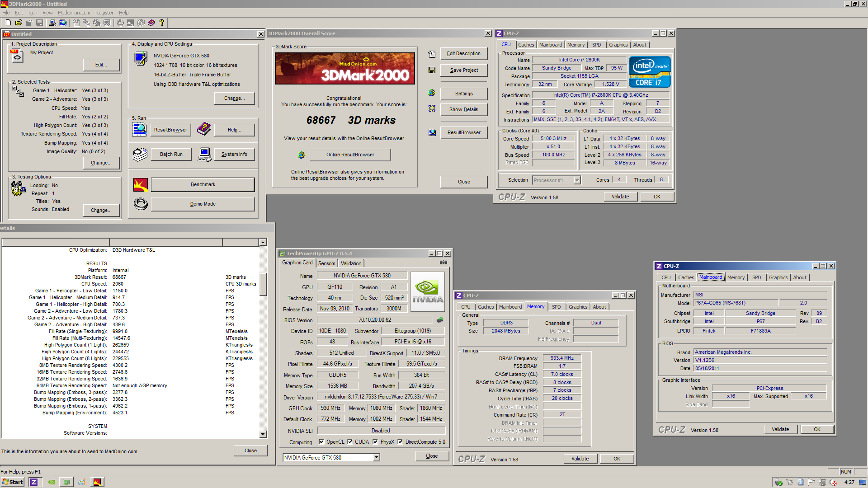Image resolution: width=868 pixels, height=488 pixels.
Task: Click the clipboard icon beside Edit Description
Action: (432, 54)
